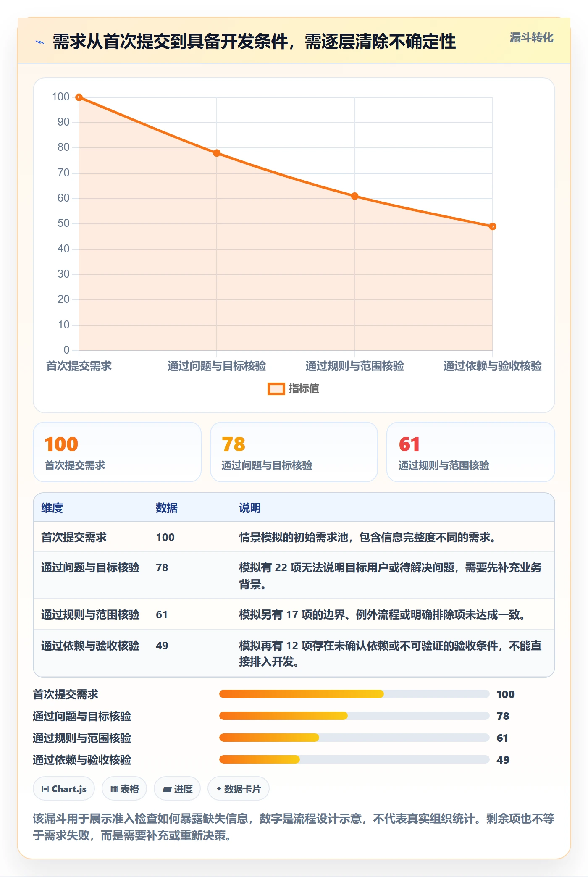Click the description starting 模拟另有 17 项
The image size is (588, 877).
382,614
